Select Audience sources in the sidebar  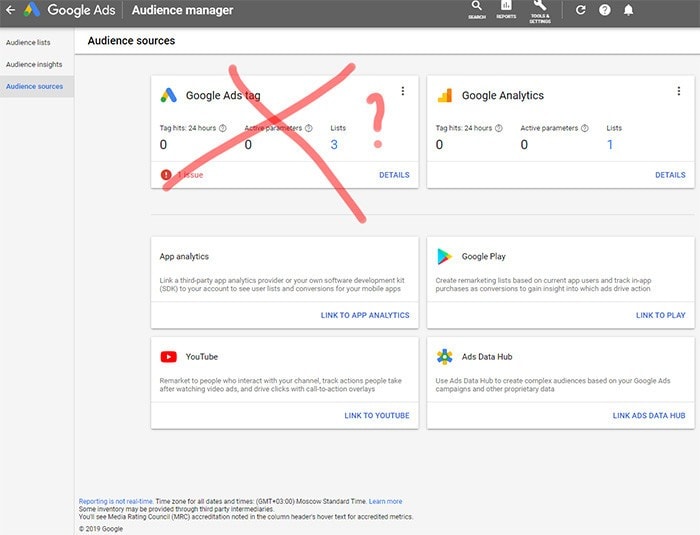34,86
